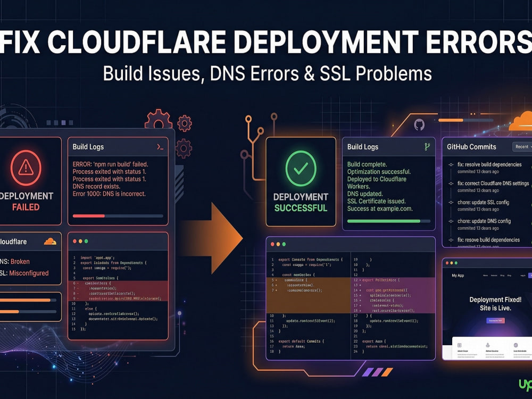
Task: Click 'Deployment Fixed! Site is Live.' headline
Action: point(495,304)
